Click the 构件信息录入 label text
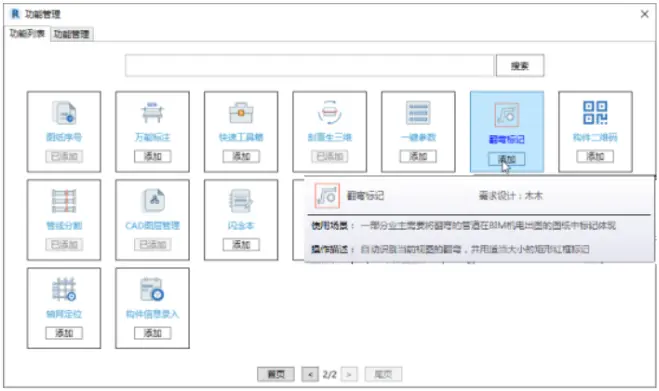This screenshot has width=659, height=391. tap(153, 314)
